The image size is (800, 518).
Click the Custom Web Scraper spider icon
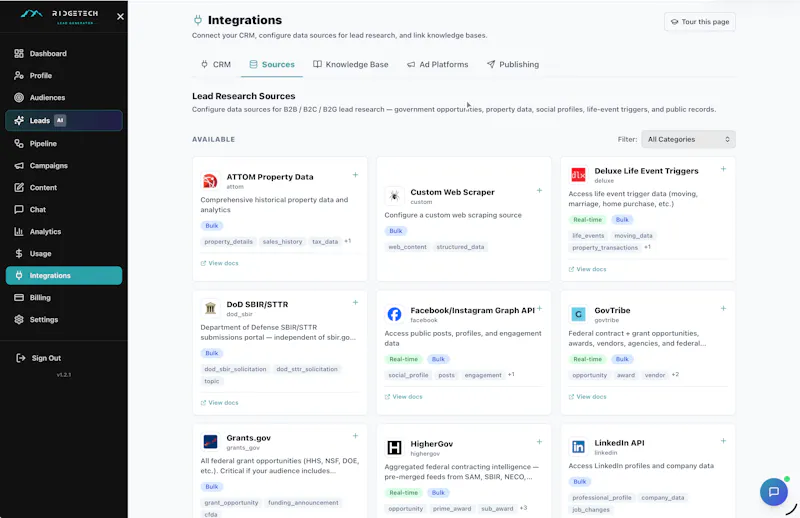pos(394,196)
